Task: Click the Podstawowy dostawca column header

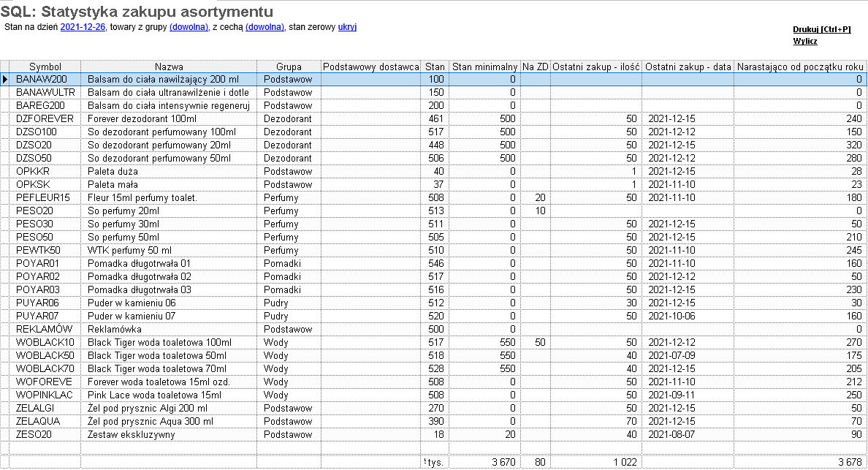Action: tap(371, 67)
